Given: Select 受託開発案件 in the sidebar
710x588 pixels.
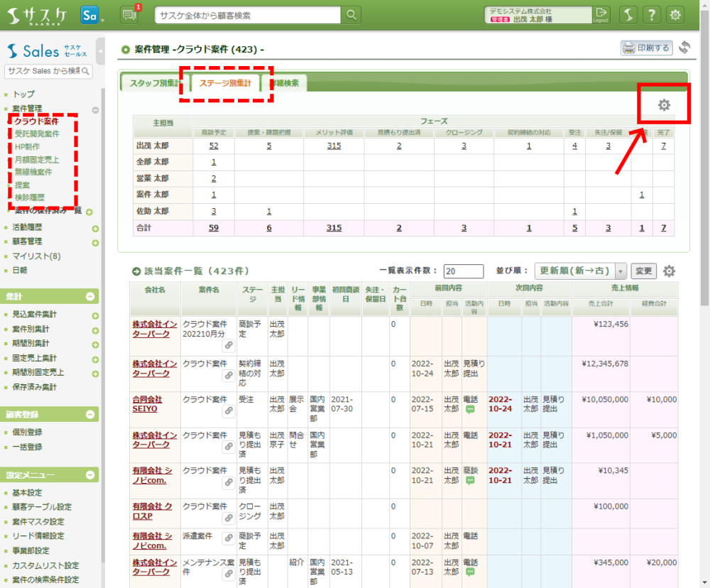Looking at the screenshot, I should (37, 134).
